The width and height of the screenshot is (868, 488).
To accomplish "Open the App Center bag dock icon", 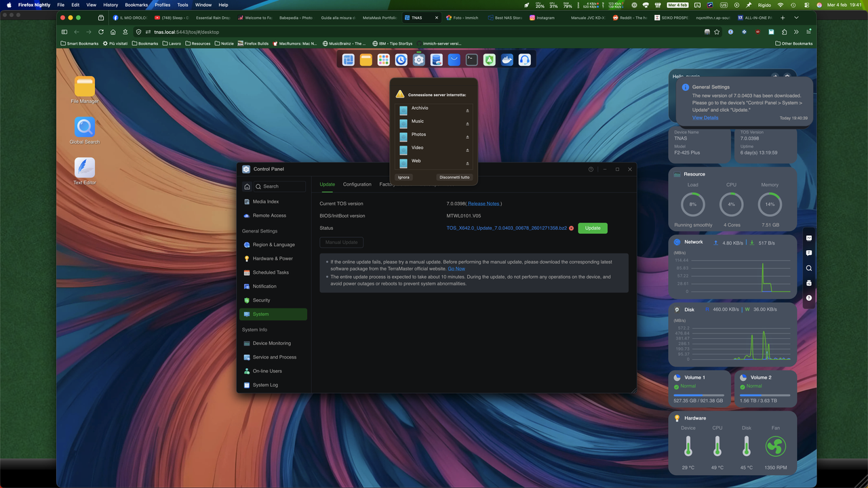I will 454,60.
